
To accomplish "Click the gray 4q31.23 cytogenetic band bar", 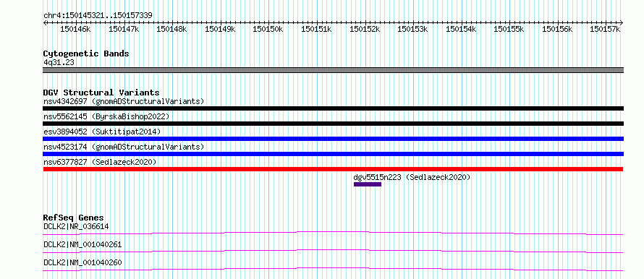I will click(x=333, y=70).
